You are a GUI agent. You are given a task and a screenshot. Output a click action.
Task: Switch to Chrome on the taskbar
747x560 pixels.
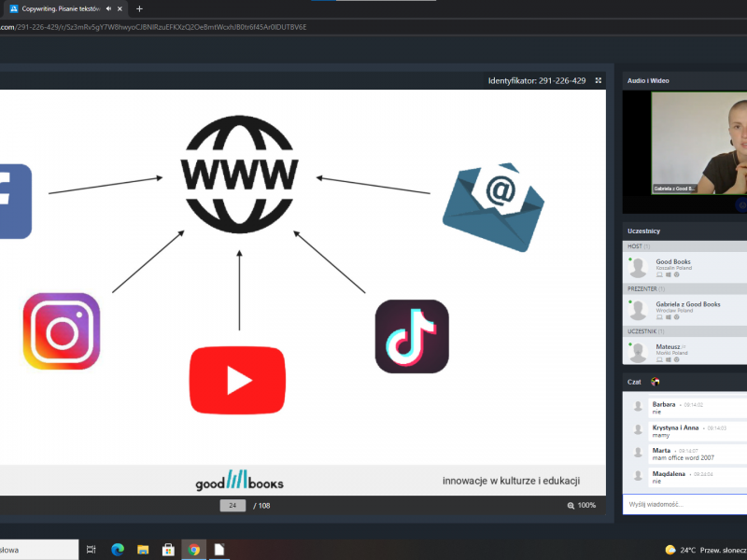194,550
